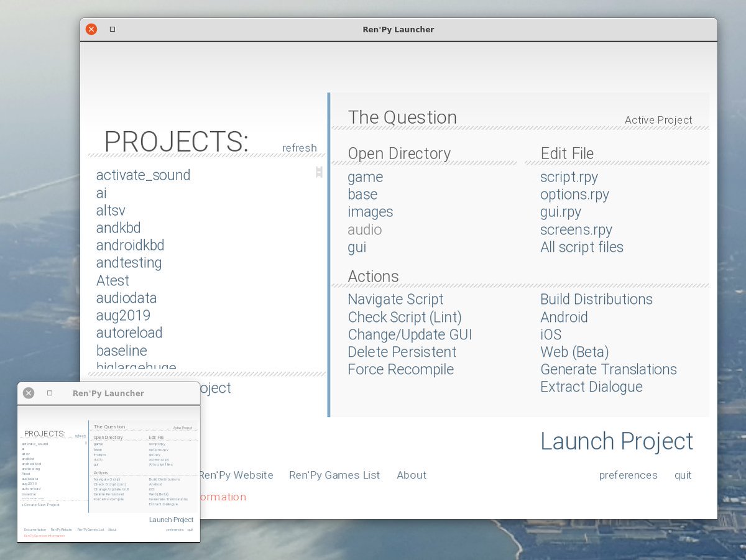Maximize the large Ren'Py Launcher window
The height and width of the screenshot is (560, 746).
(113, 29)
